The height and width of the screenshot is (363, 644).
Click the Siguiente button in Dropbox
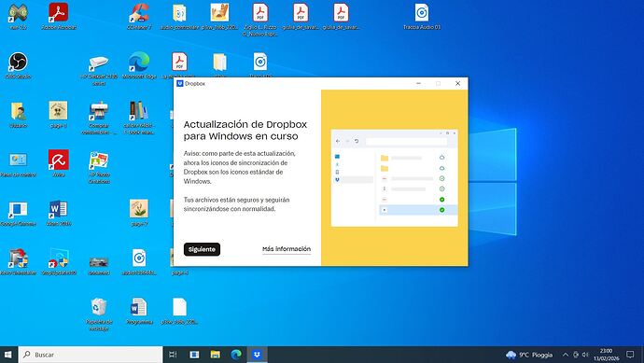(202, 249)
